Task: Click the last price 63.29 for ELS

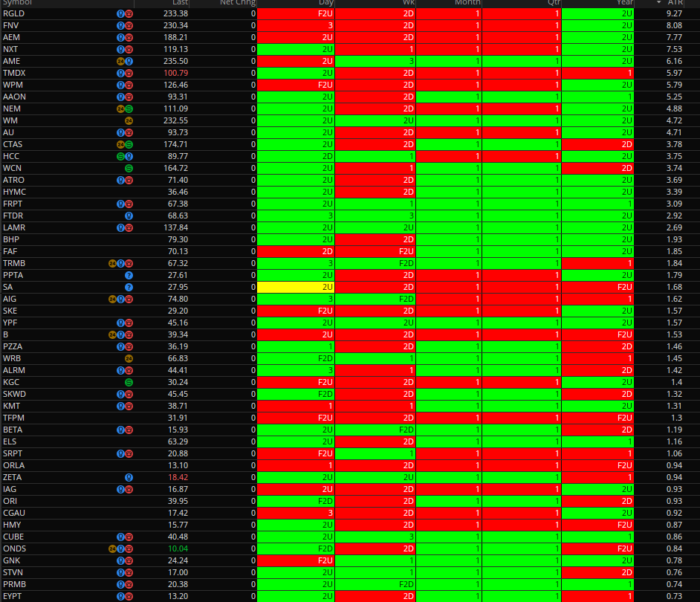Action: click(x=178, y=441)
